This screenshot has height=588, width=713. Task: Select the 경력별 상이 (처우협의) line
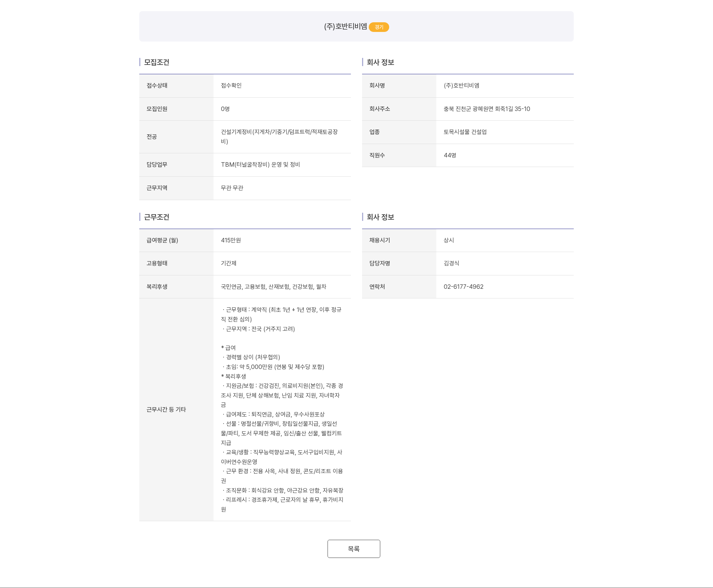coord(251,357)
